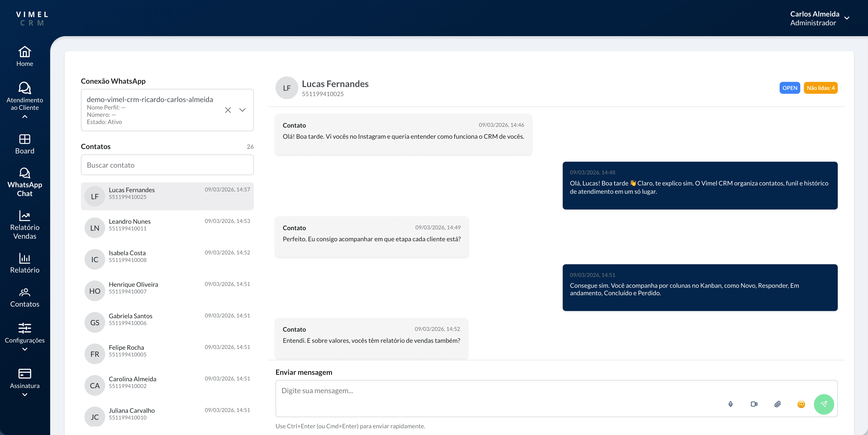
Task: Send the message with the green send button
Action: (x=824, y=404)
